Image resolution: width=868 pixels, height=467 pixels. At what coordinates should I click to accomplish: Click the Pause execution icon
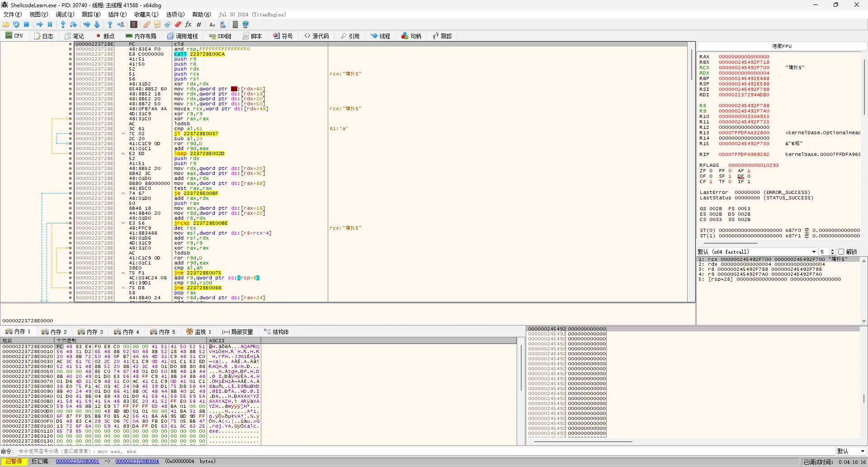[50, 25]
